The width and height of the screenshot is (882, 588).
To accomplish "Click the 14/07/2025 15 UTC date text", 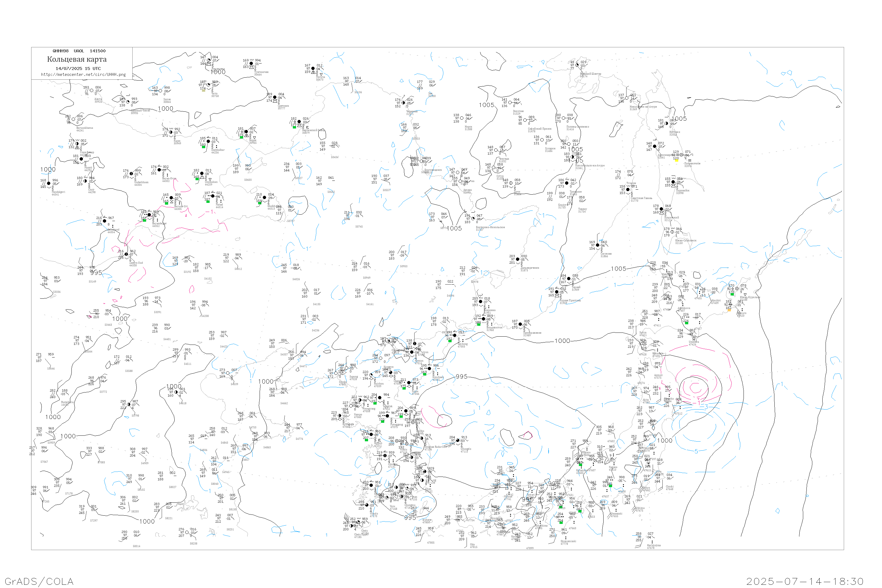I will pyautogui.click(x=78, y=69).
